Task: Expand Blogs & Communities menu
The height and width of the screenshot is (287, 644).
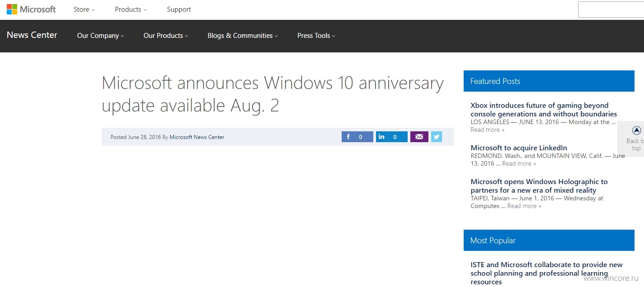Action: pos(243,36)
